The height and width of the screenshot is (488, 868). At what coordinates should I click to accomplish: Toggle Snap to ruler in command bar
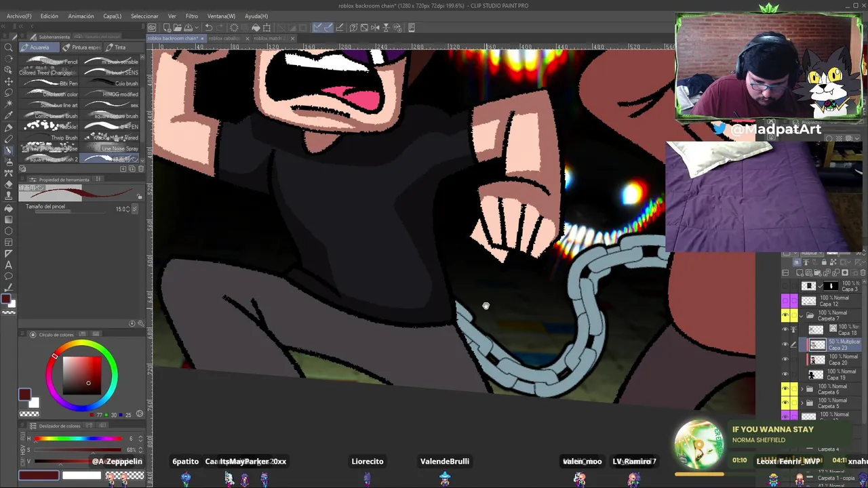tap(317, 27)
